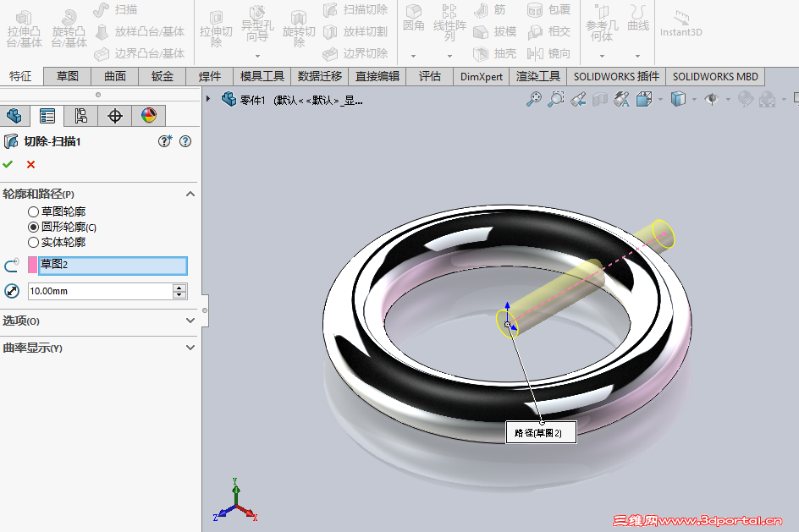Select Lofted Boss/Base (放样凸台/基体)

point(140,31)
